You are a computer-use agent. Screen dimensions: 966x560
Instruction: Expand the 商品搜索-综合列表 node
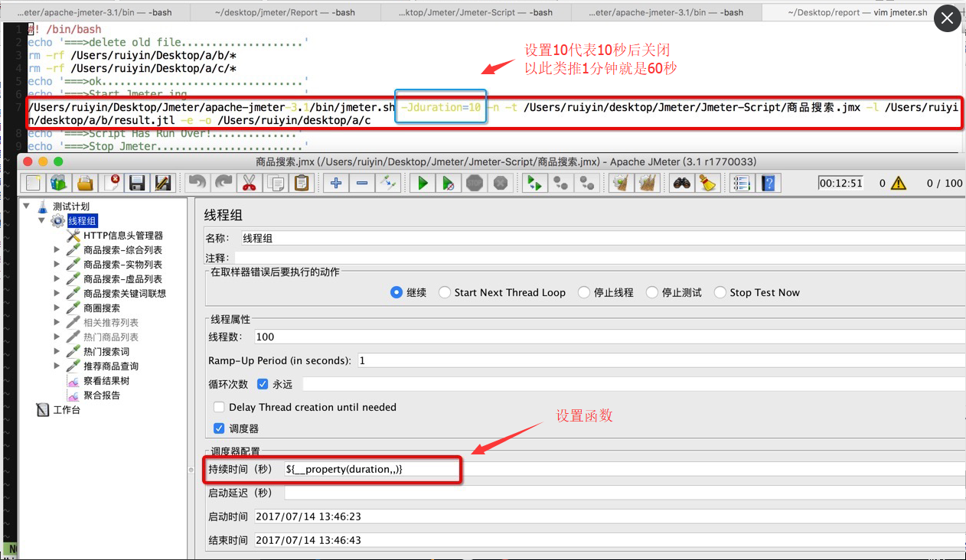[x=57, y=249]
